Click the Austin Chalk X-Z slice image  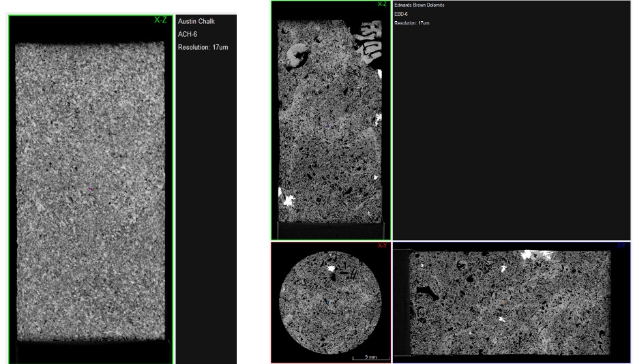(x=91, y=191)
